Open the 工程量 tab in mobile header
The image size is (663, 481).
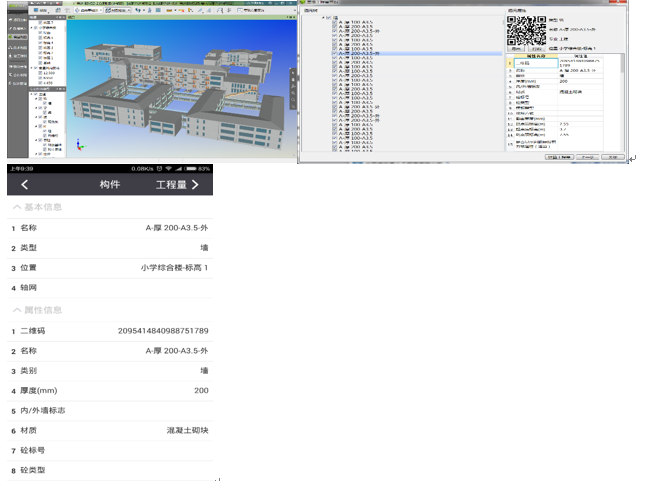pyautogui.click(x=177, y=185)
